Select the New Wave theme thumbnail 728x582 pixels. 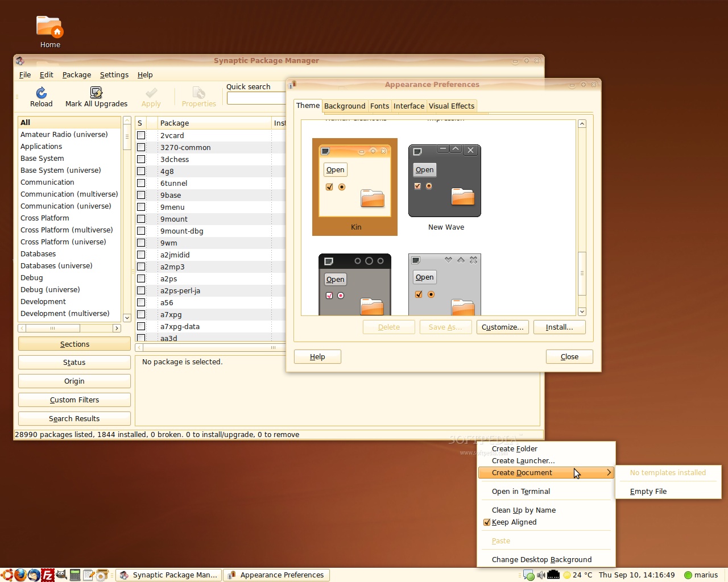click(x=445, y=181)
